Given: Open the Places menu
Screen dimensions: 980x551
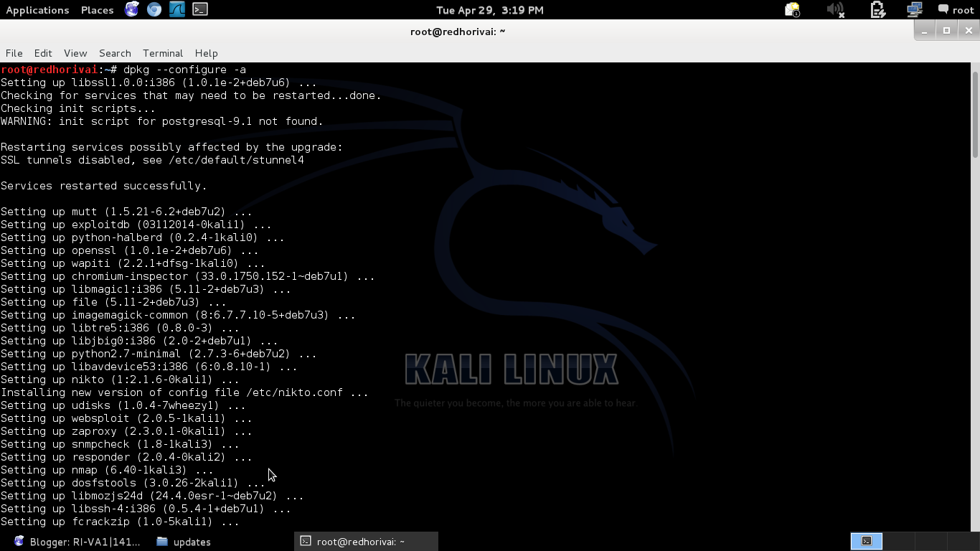Looking at the screenshot, I should pos(96,10).
